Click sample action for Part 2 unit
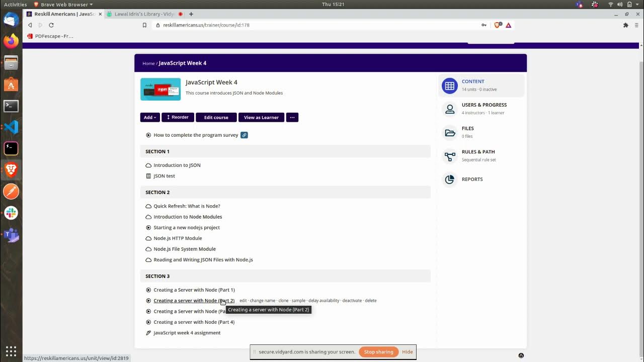 click(298, 301)
